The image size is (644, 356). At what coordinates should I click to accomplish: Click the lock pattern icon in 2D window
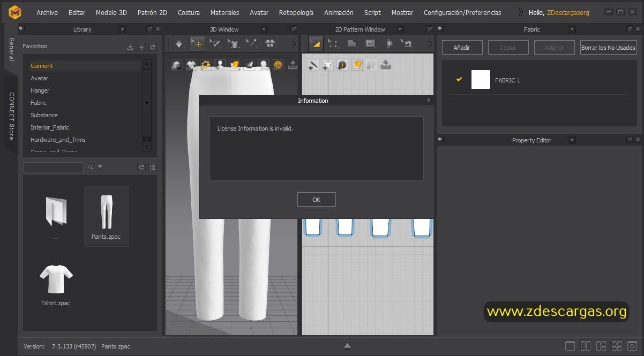[x=371, y=65]
